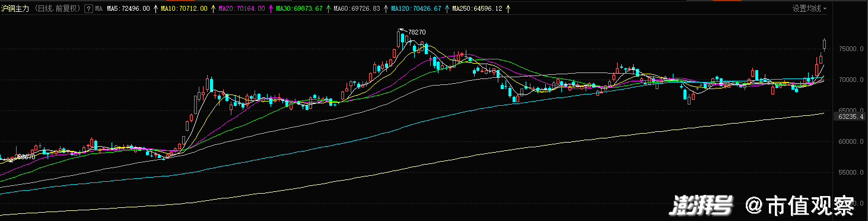The height and width of the screenshot is (221, 868).
Task: Click the 78270 peak price marker
Action: pos(417,32)
